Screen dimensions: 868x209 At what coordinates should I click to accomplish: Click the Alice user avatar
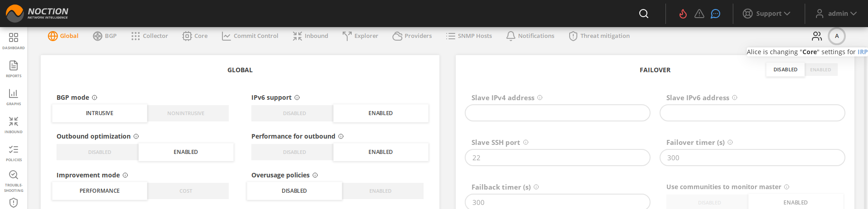pos(837,36)
